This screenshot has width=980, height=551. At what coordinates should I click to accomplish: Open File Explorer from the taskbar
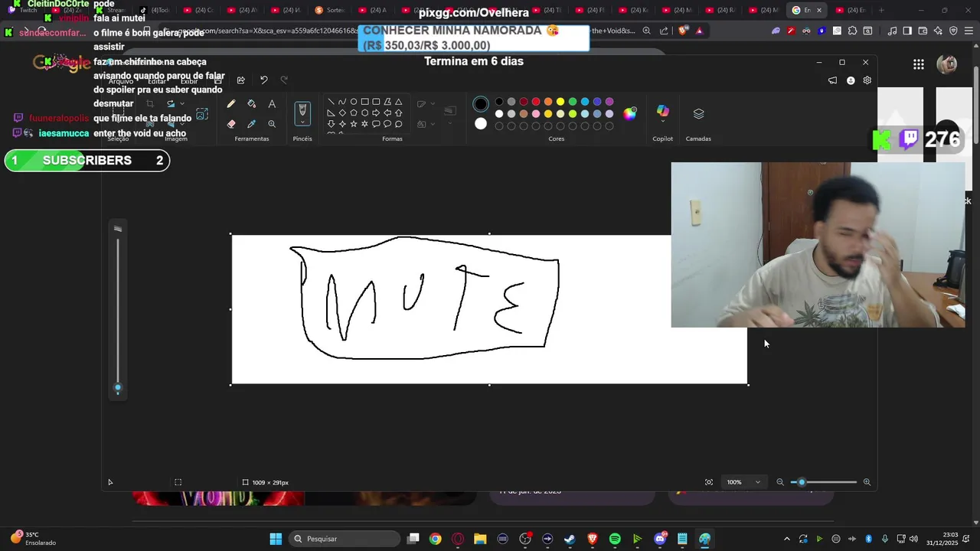tap(480, 539)
